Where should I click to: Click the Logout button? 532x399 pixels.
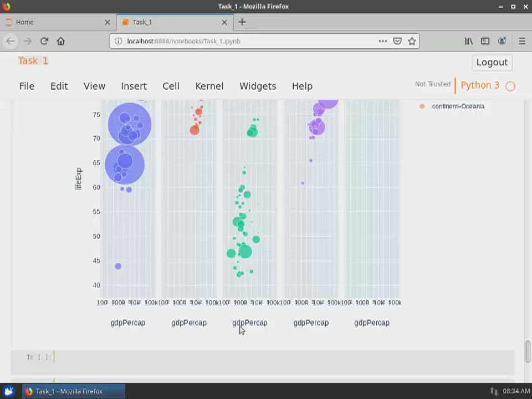[x=492, y=62]
